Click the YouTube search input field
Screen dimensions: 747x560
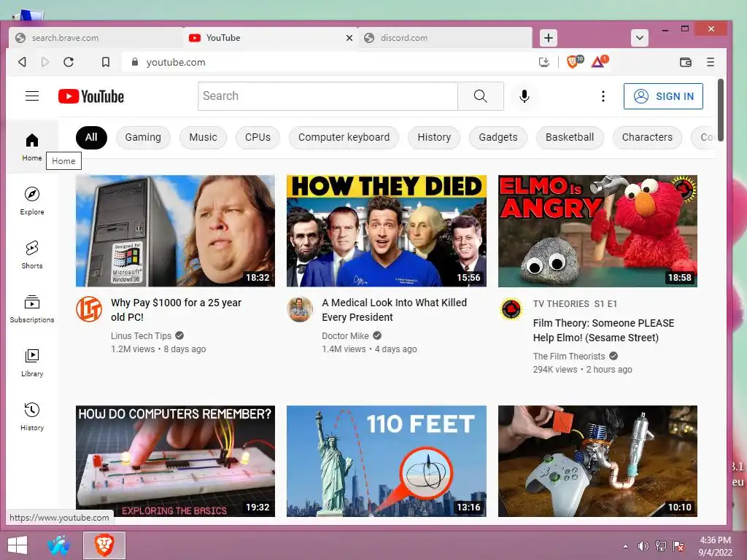[328, 96]
